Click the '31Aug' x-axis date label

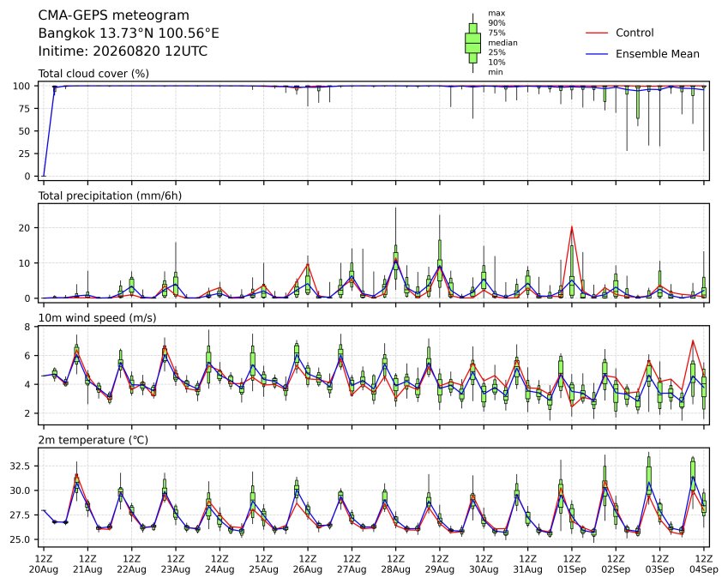[x=528, y=569]
